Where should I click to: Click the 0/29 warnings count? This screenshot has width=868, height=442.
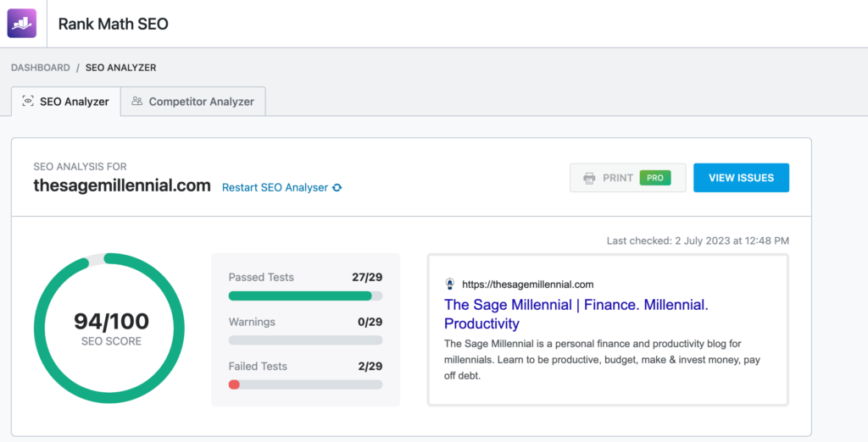pyautogui.click(x=370, y=322)
